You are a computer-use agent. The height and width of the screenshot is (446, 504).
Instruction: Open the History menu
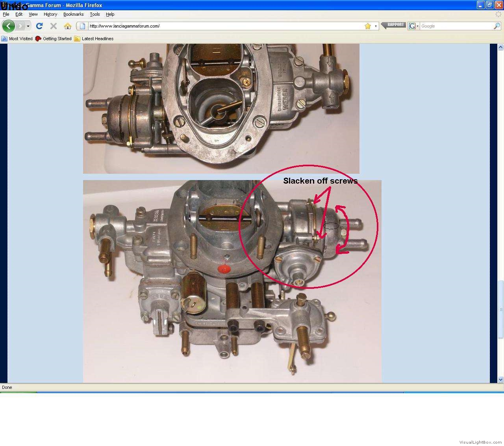coord(50,14)
